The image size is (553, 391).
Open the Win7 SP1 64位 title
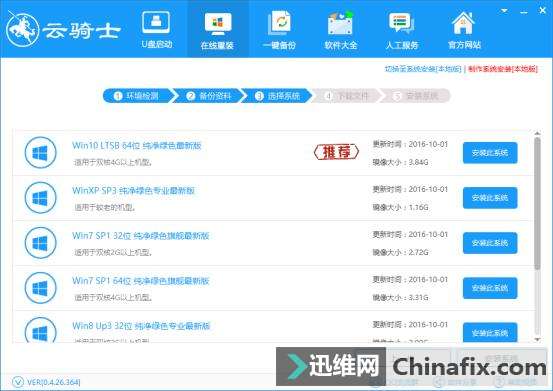141,281
